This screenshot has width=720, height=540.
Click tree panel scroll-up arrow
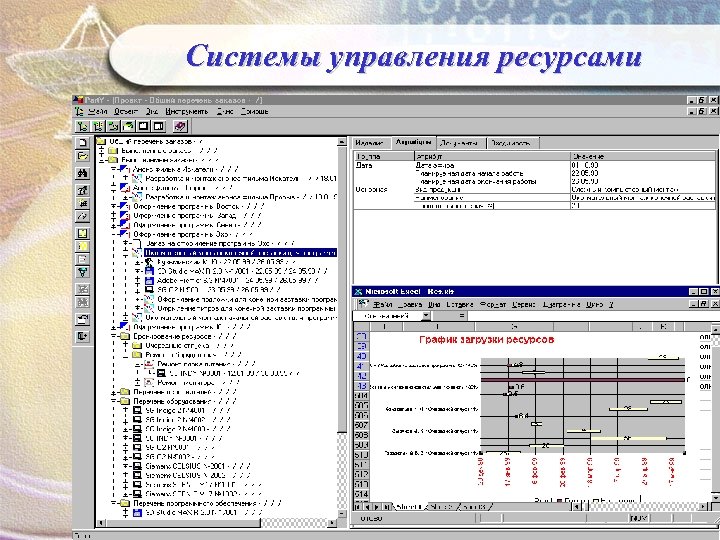coord(342,142)
